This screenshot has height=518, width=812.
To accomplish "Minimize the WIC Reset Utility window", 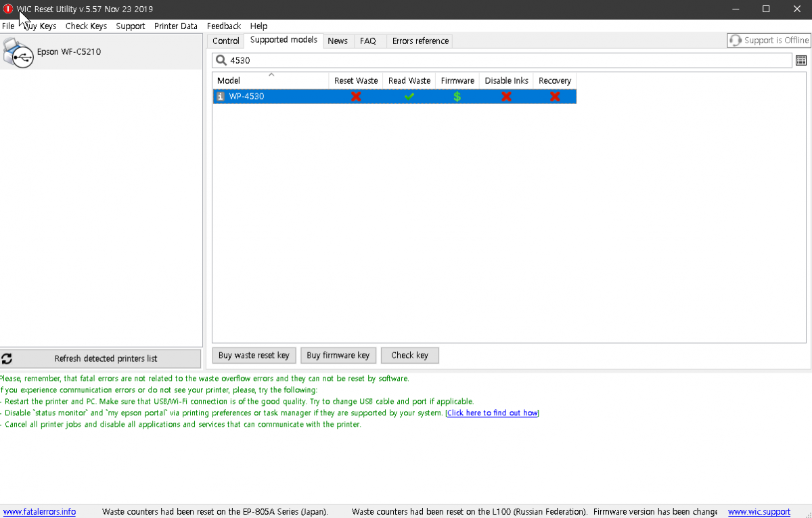I will [x=735, y=9].
